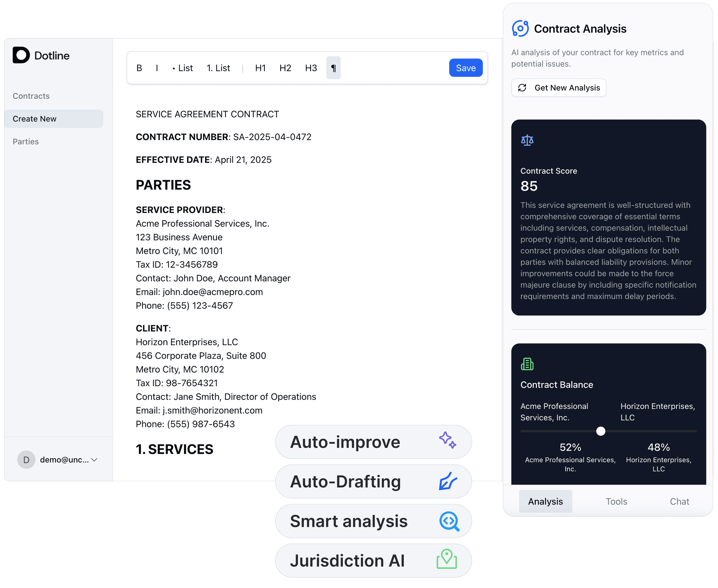Screen dimensions: 718x588
Task: Click the sparkles icon on Auto-improve
Action: coord(448,440)
